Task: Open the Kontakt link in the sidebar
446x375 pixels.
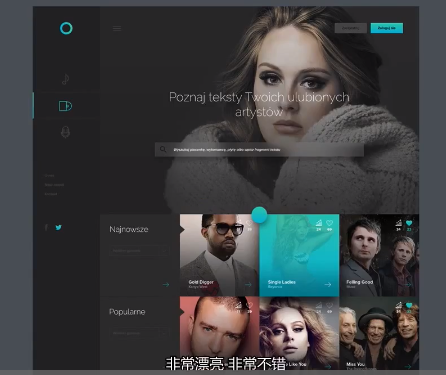Action: click(51, 194)
